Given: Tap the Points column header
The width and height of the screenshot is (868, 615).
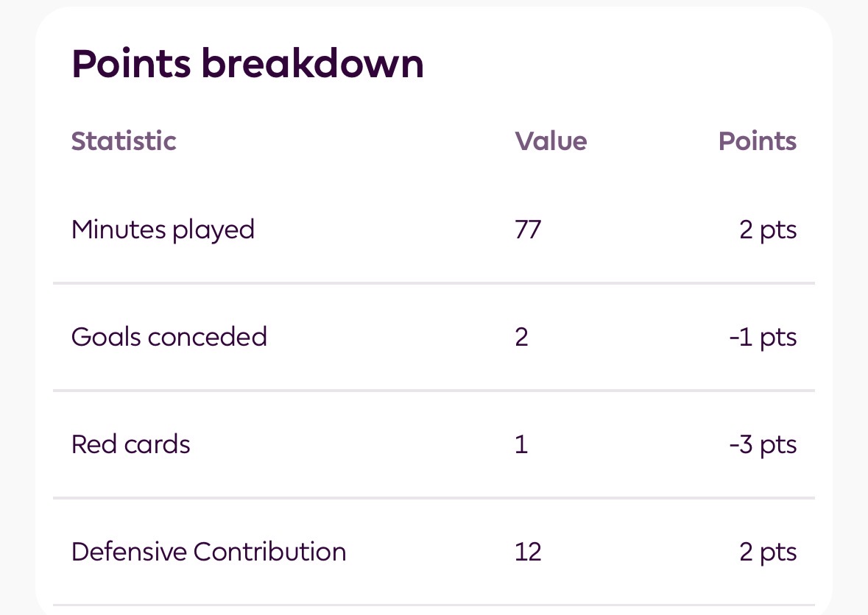Looking at the screenshot, I should [758, 141].
